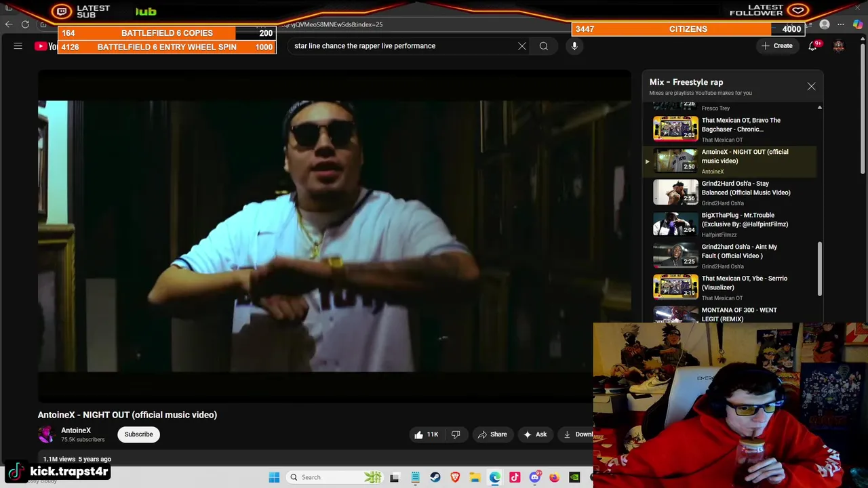Open the AntoineX channel name link
The height and width of the screenshot is (488, 868).
click(x=76, y=430)
